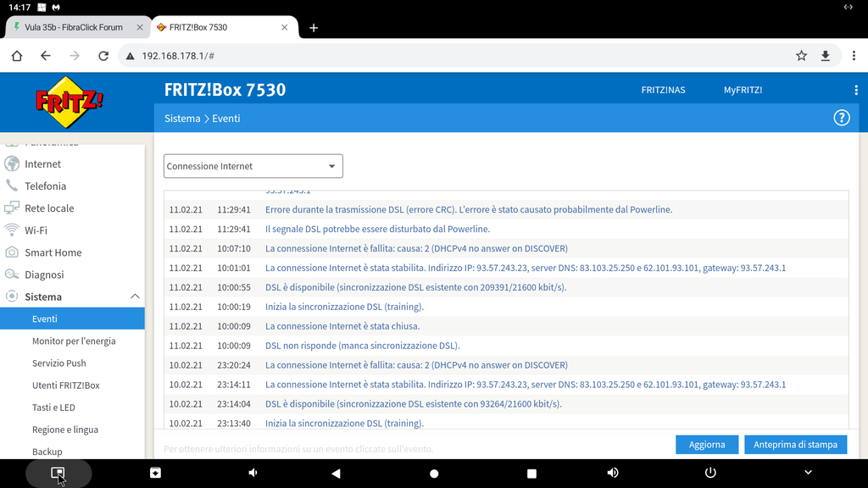This screenshot has height=488, width=868.
Task: Lower volume with the bottom bar speaker icon
Action: pos(253,473)
